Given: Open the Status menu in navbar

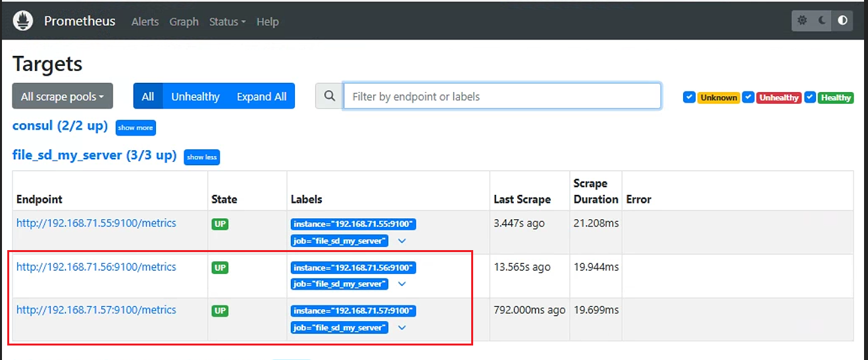Looking at the screenshot, I should pos(227,21).
